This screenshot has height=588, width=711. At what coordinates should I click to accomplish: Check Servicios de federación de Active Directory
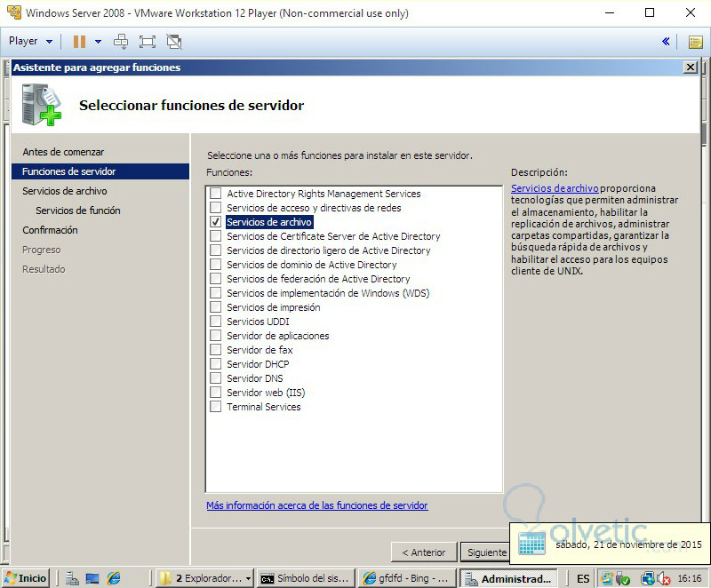click(215, 279)
